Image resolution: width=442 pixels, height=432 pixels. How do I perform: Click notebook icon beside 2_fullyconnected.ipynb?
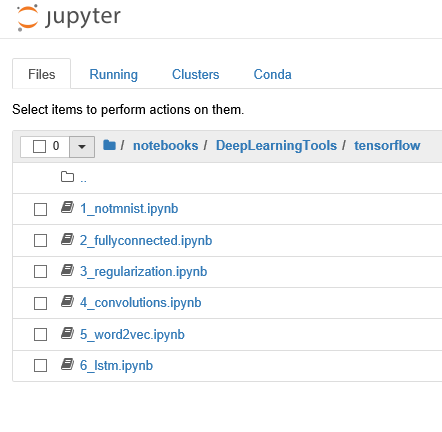(67, 239)
